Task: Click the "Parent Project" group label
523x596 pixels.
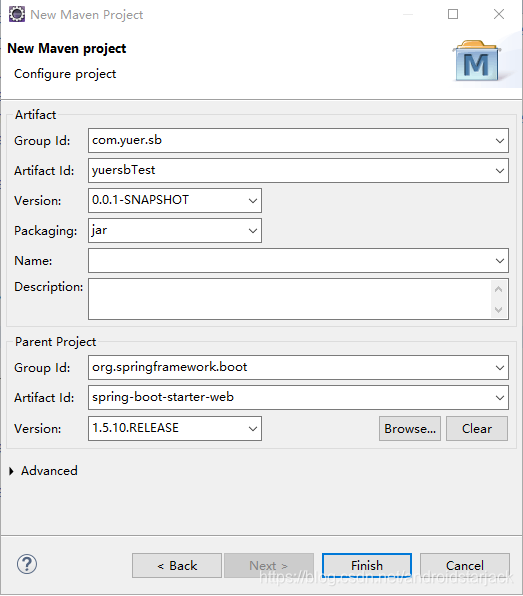Action: point(55,342)
